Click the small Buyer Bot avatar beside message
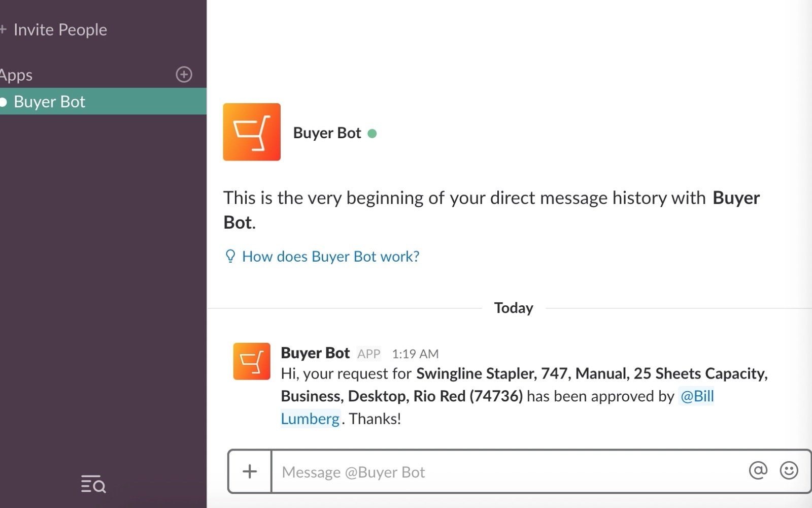812x508 pixels. click(252, 361)
